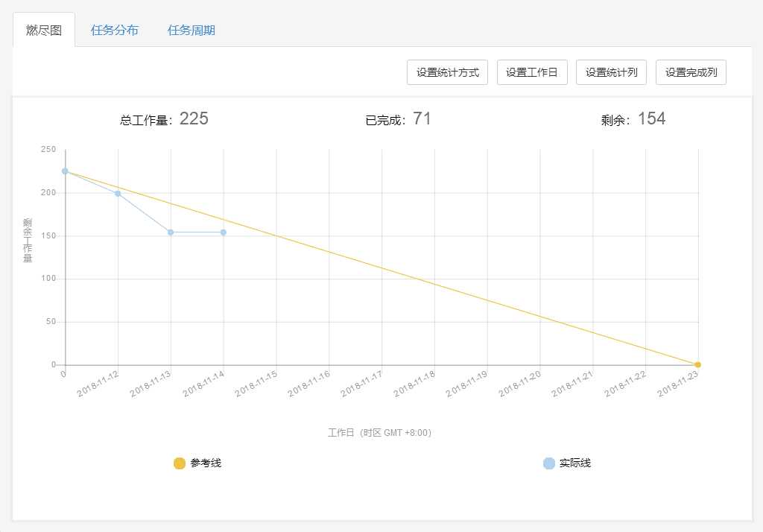
Task: Click the 工作日 x-axis title
Action: tap(379, 433)
